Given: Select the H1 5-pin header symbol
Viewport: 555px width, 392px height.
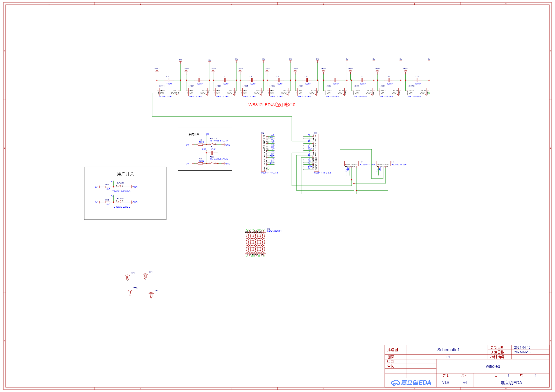Looking at the screenshot, I should 383,163.
